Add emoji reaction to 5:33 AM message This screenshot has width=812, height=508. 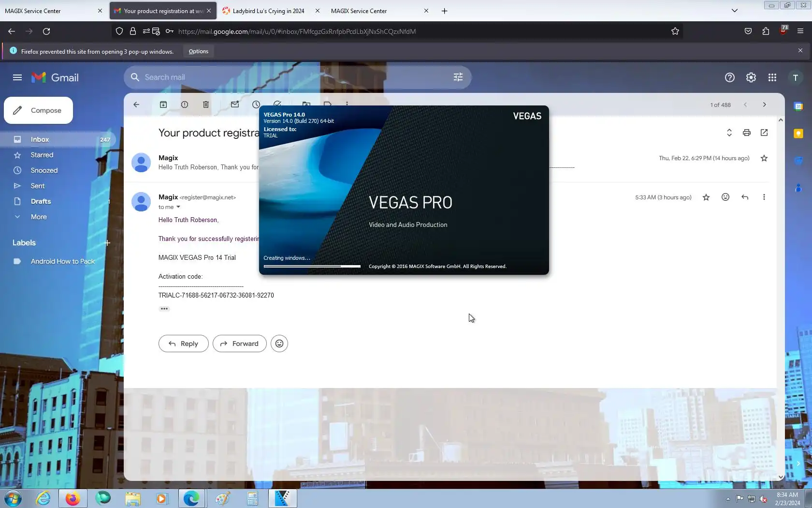coord(725,197)
